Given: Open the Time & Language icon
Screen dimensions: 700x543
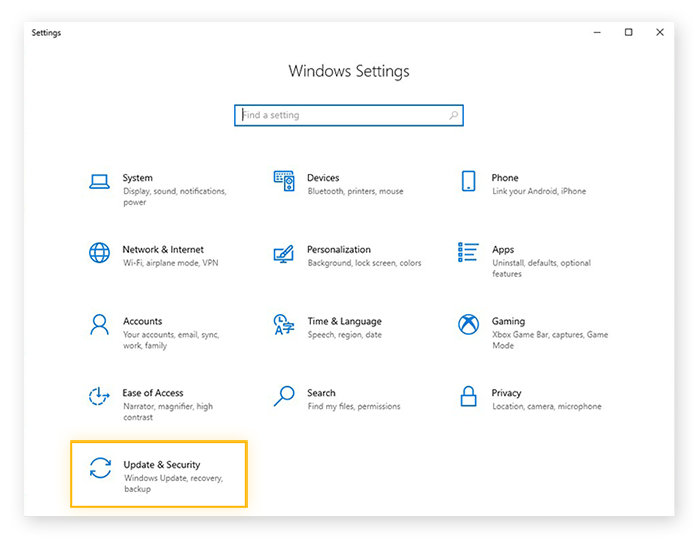Looking at the screenshot, I should (284, 325).
